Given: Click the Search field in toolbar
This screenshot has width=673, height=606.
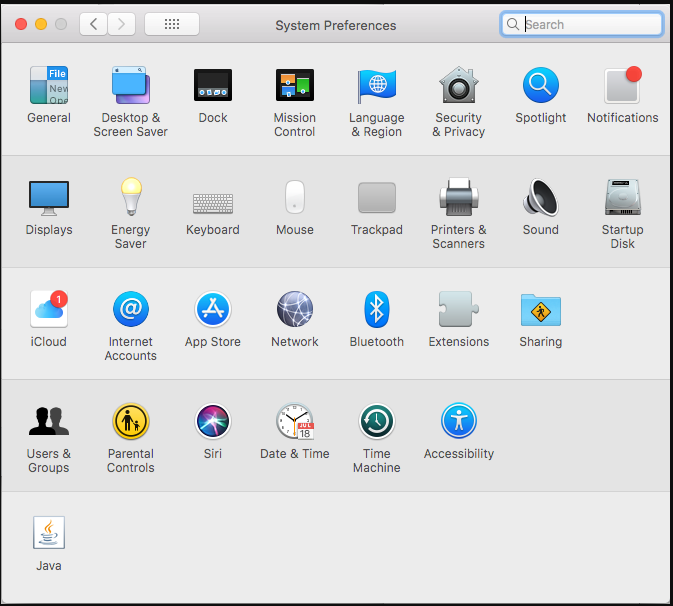Looking at the screenshot, I should [x=590, y=24].
